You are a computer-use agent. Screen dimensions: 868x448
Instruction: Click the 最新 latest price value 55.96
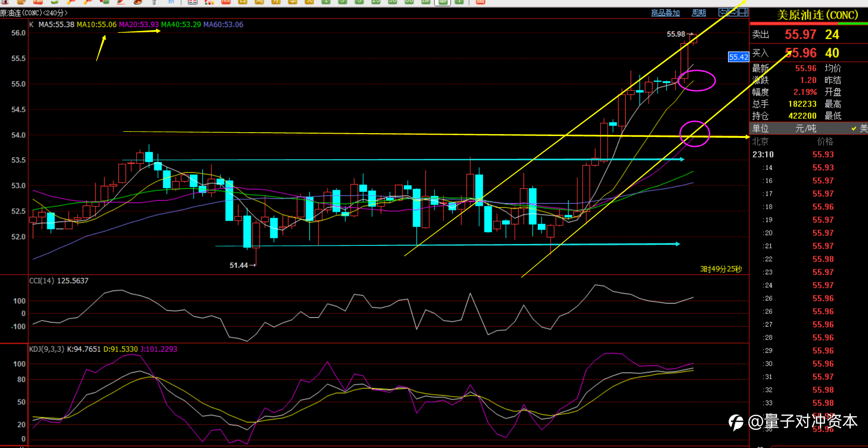coord(806,68)
